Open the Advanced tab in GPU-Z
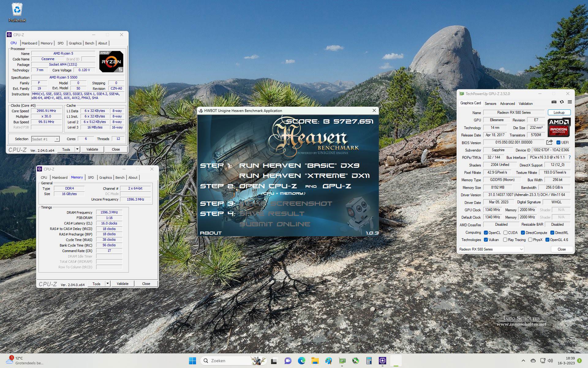588x368 pixels. click(x=507, y=103)
